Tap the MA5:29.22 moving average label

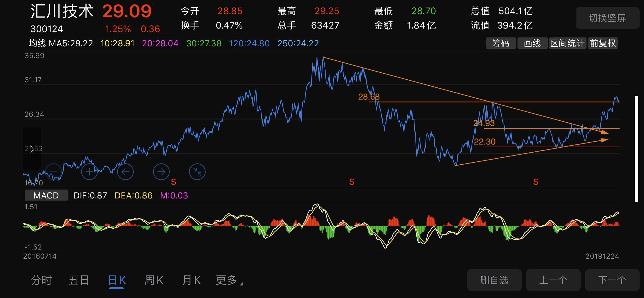(71, 43)
